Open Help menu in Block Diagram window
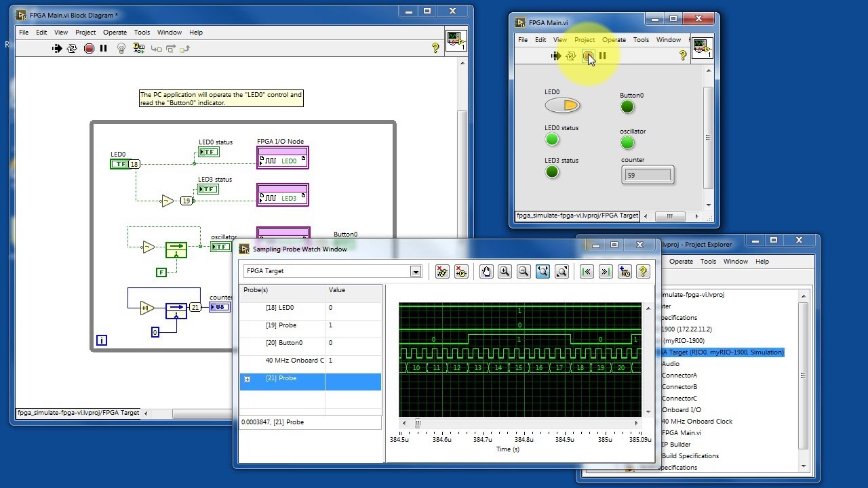The image size is (868, 488). pos(196,32)
